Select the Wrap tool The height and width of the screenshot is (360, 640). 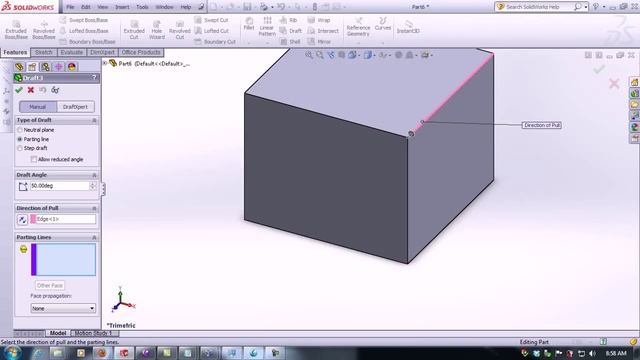tap(319, 20)
